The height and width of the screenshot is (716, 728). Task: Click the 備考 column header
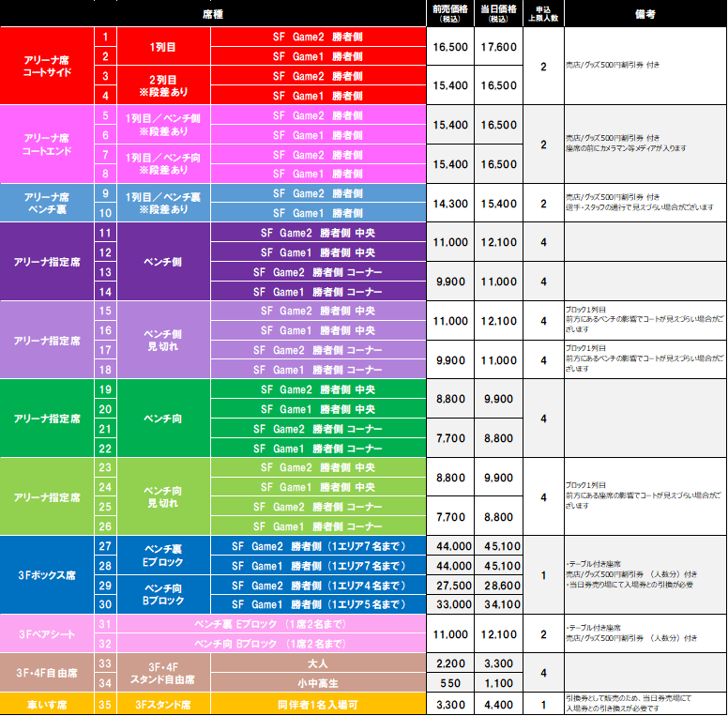(645, 14)
